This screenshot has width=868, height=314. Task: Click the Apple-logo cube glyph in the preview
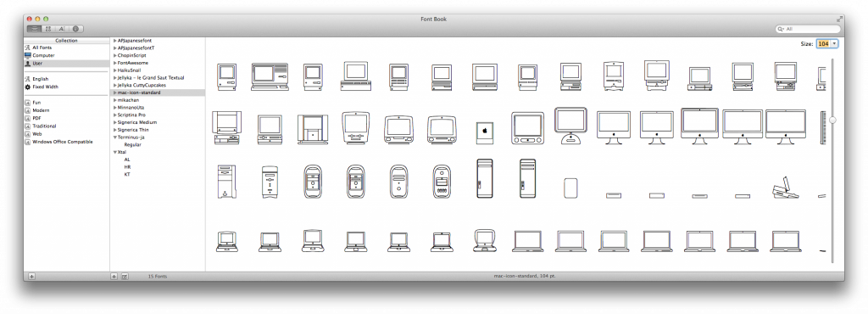coord(484,133)
